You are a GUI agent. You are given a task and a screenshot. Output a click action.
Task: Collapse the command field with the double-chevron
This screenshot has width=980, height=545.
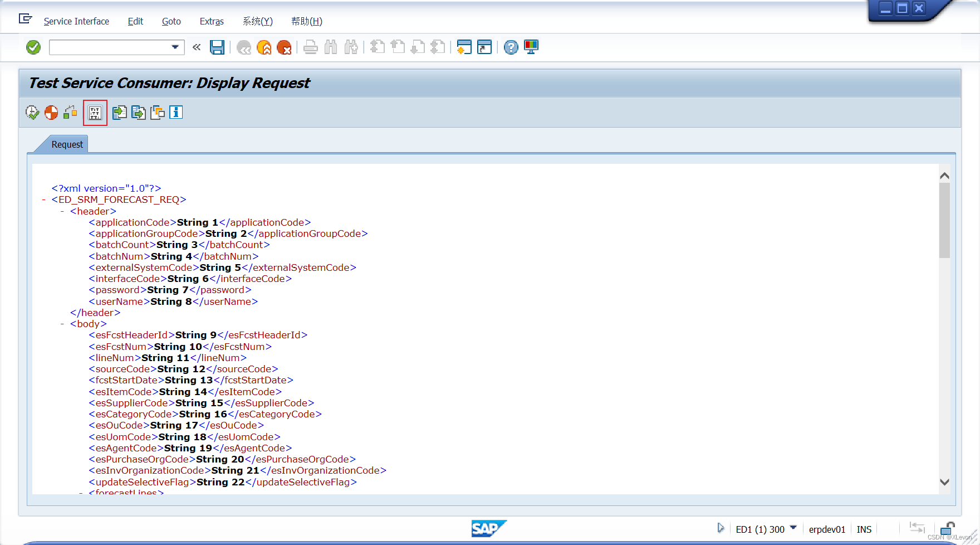tap(197, 47)
